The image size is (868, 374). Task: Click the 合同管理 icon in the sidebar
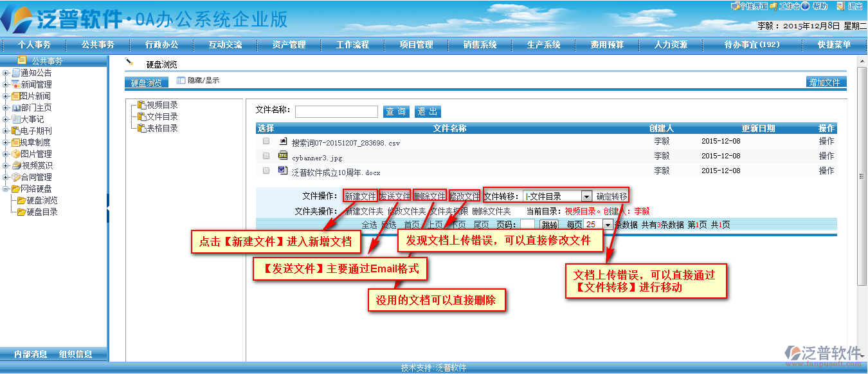15,177
